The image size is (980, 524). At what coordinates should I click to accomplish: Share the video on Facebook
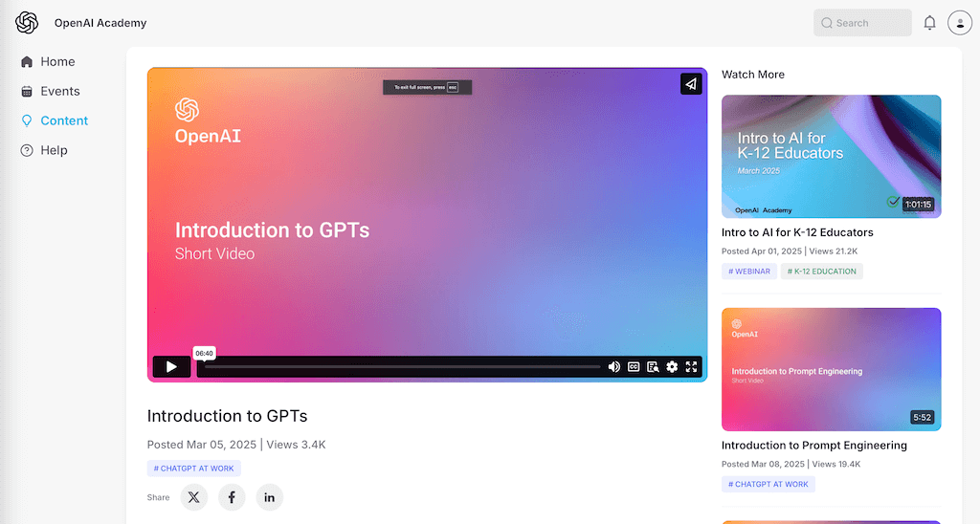click(x=232, y=497)
